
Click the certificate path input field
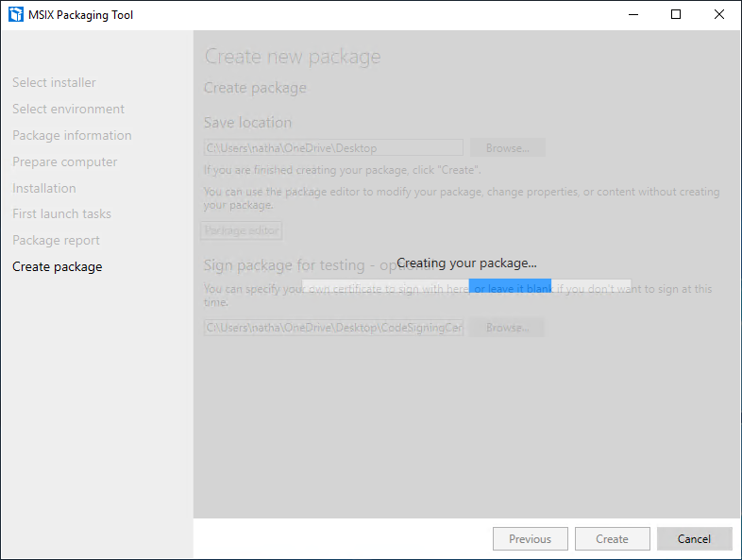[333, 328]
